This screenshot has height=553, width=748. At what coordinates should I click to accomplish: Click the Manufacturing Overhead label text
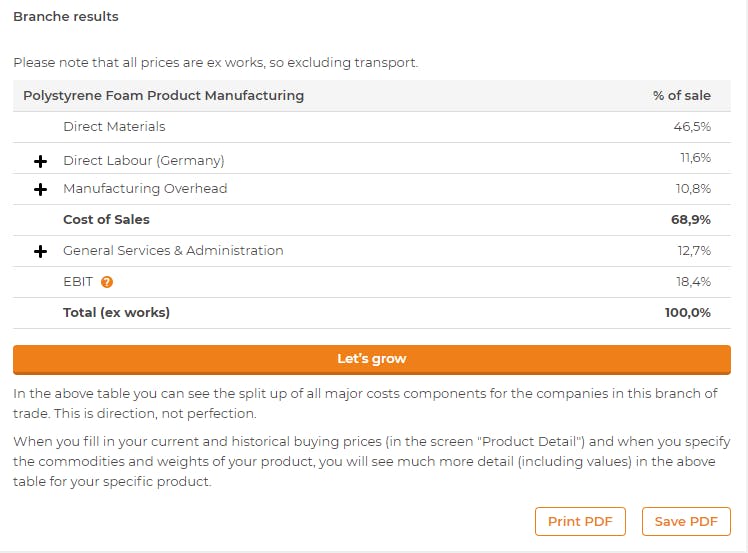pyautogui.click(x=145, y=189)
